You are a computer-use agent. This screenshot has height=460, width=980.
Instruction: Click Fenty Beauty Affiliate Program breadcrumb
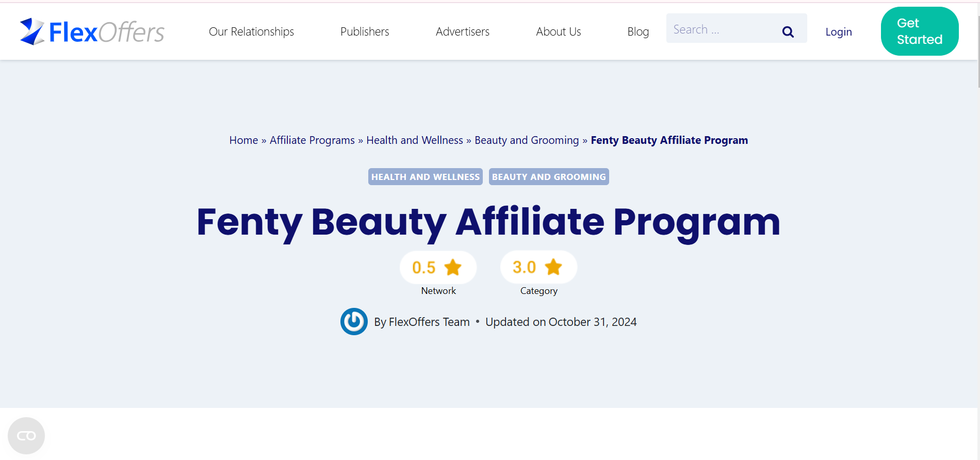669,140
